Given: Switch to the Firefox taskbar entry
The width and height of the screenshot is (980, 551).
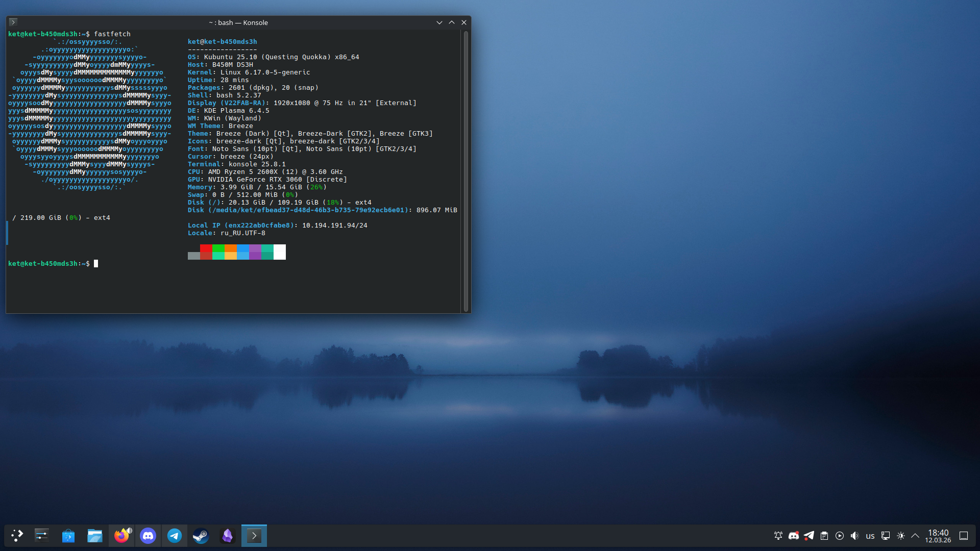Looking at the screenshot, I should 121,536.
